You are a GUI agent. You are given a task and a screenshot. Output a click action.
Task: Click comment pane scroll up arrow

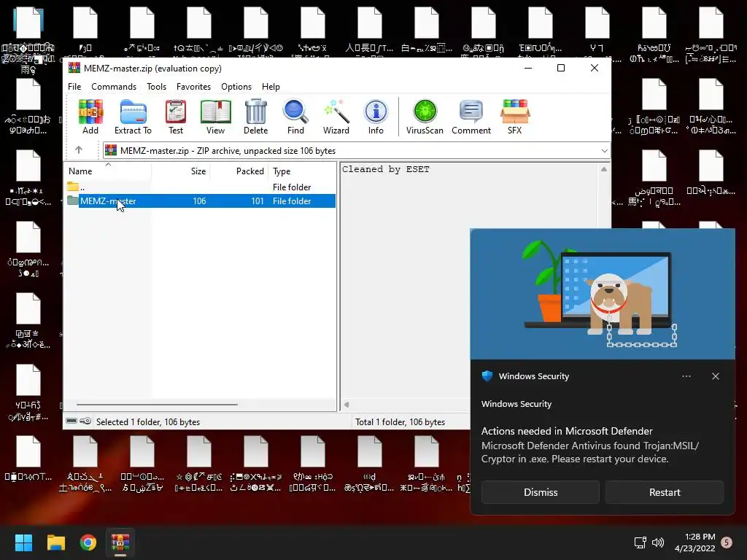click(x=603, y=169)
